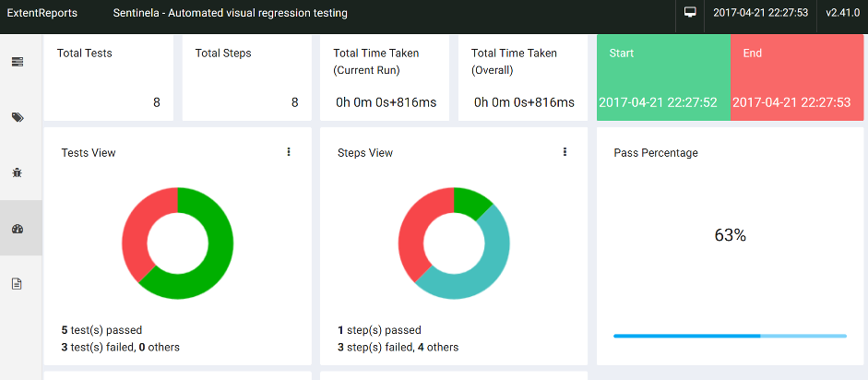Click the small green passed segment in Steps View
The image size is (868, 380).
click(x=470, y=202)
